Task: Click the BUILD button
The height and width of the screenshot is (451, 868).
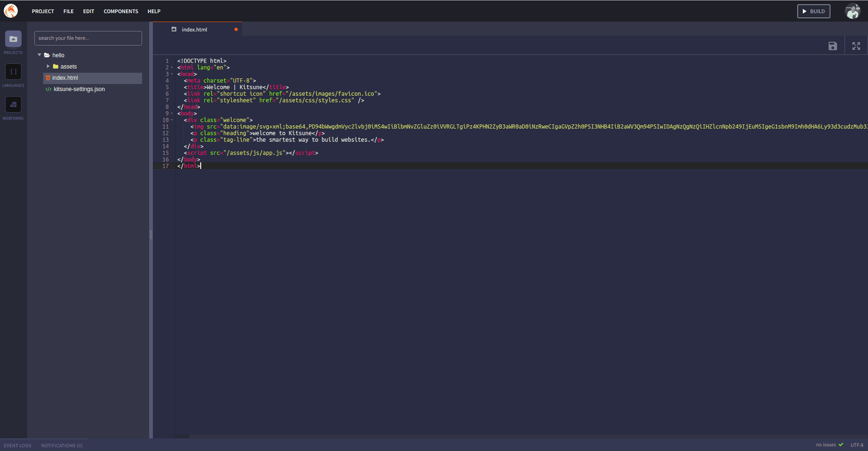Action: pyautogui.click(x=813, y=11)
